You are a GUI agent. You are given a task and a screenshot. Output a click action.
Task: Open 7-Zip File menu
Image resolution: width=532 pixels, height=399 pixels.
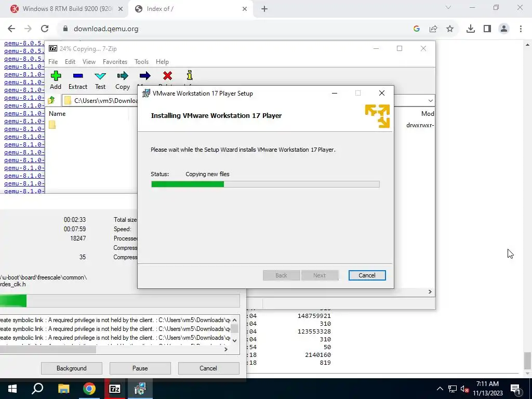53,62
